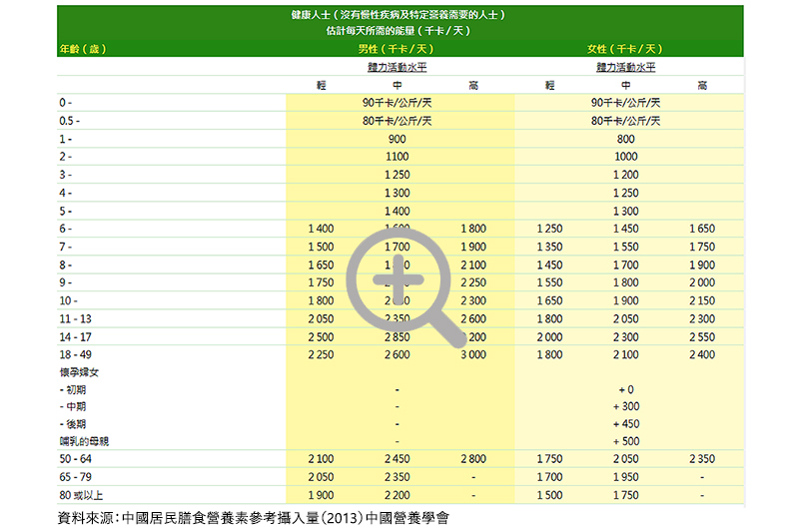Select the '0.5 -' age row label
This screenshot has height=532, width=799.
[69, 121]
